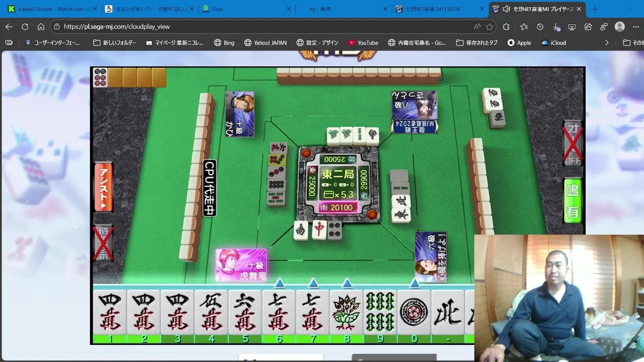Screen dimensions: 644x362
Task: Open the Apple bookmark
Action: click(x=519, y=43)
